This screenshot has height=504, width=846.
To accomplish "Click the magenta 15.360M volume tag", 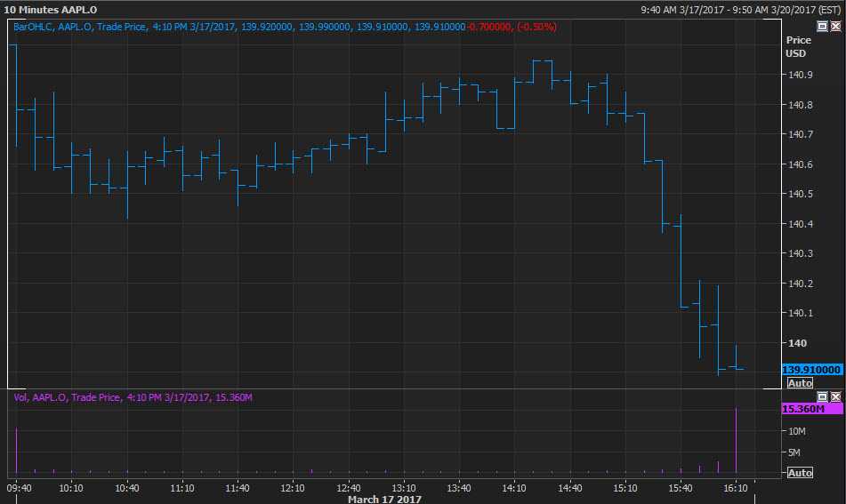I will click(x=810, y=409).
